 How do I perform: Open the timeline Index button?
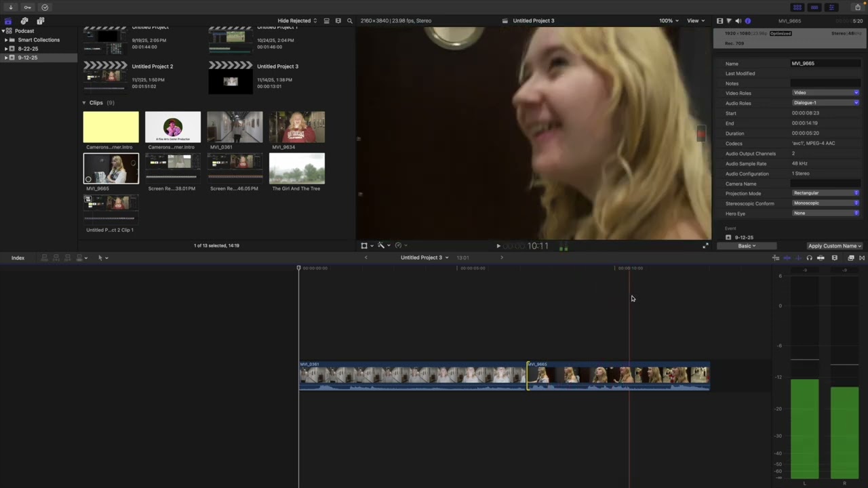pos(18,258)
